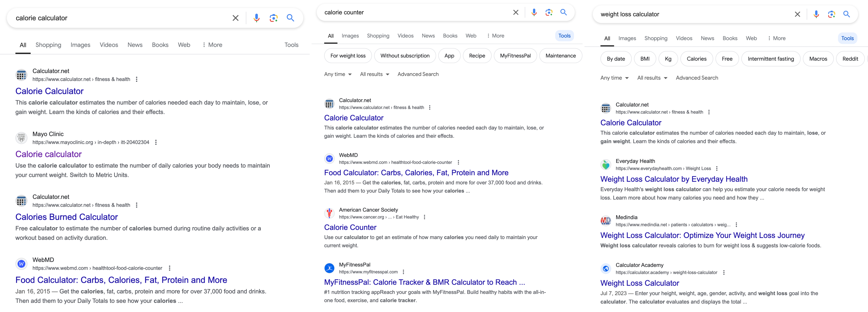Click the MyFitnessPal favicon in the results
Image resolution: width=868 pixels, height=312 pixels.
coord(329,268)
